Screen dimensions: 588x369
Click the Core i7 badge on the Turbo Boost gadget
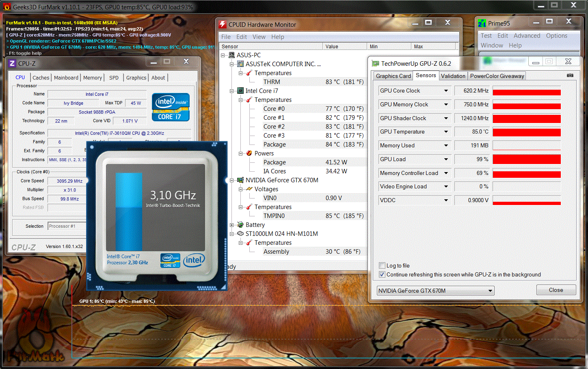[x=171, y=260]
